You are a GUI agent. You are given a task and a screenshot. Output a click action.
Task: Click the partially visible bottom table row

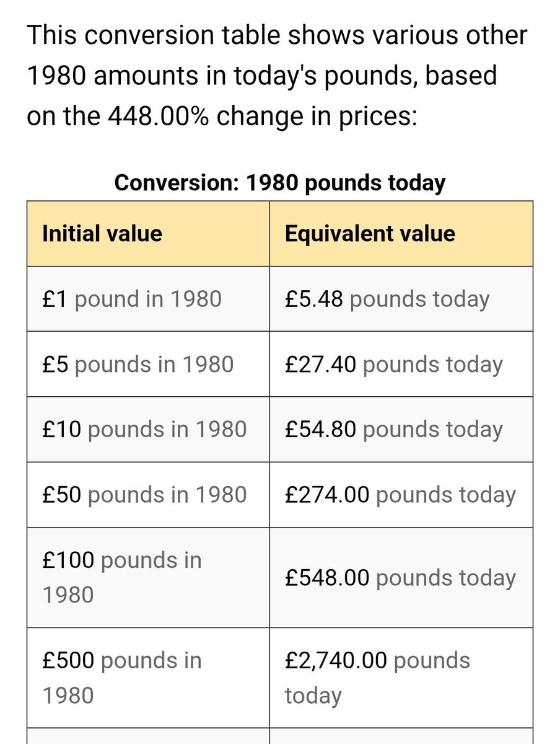click(x=280, y=736)
